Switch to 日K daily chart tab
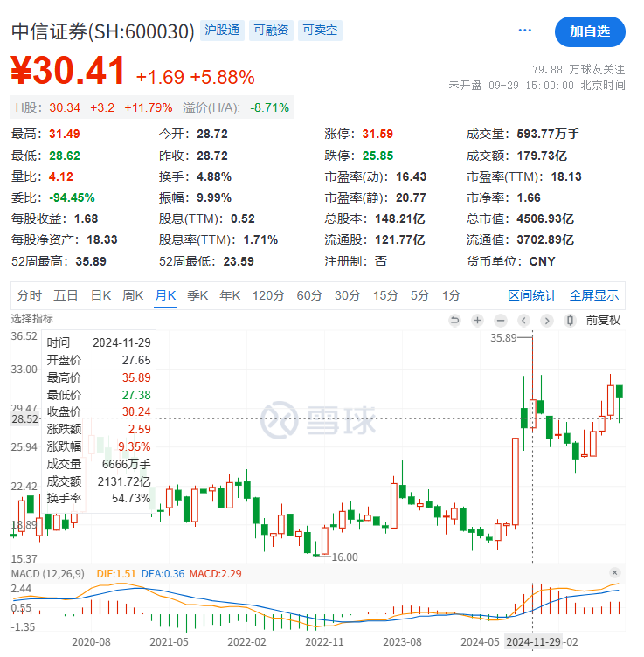Screen dimensions: 644x657 (101, 295)
